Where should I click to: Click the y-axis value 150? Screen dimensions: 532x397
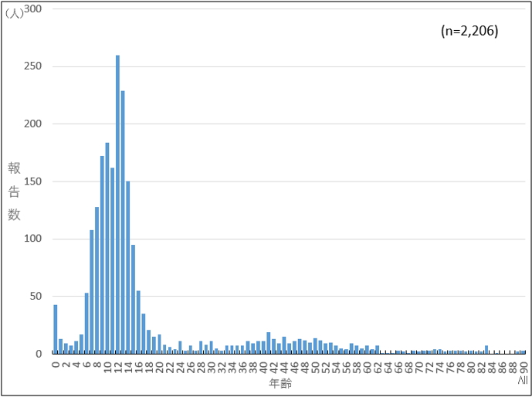(x=33, y=182)
